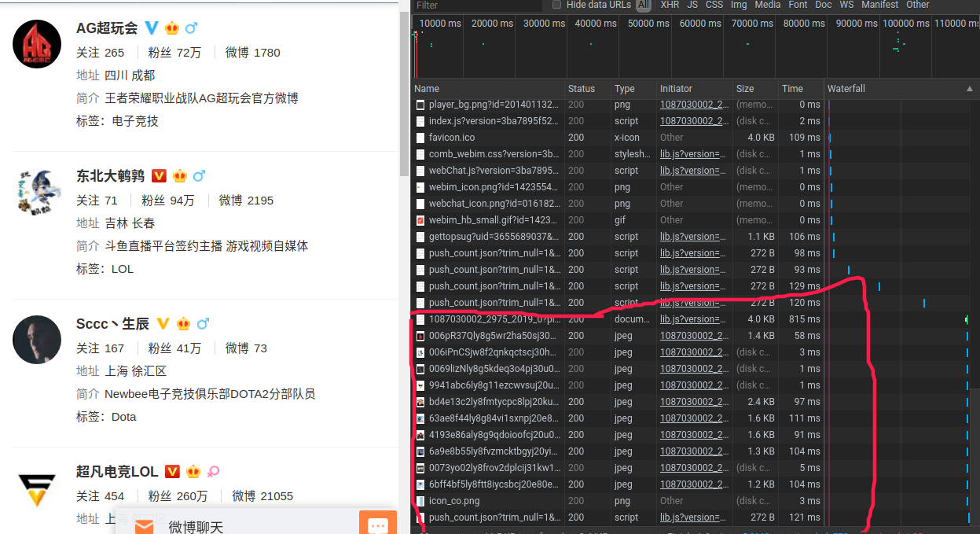This screenshot has height=534, width=980.
Task: Select the All filter type
Action: coord(644,5)
